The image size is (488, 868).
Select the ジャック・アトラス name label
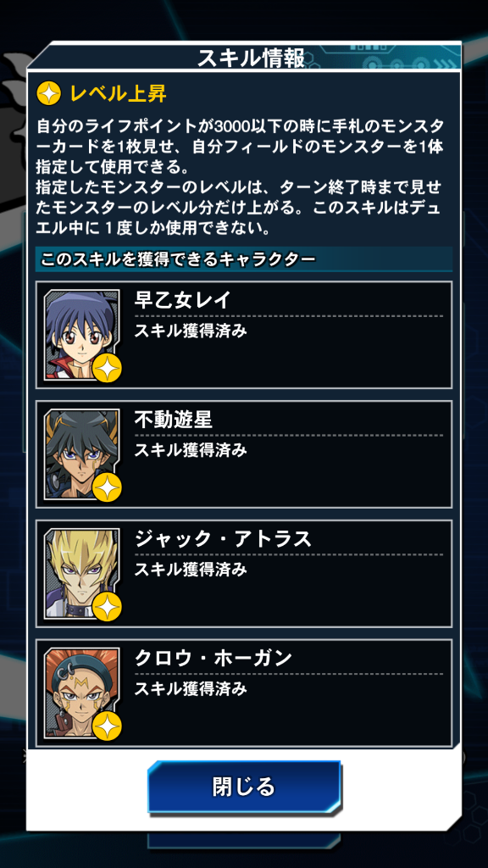[223, 539]
